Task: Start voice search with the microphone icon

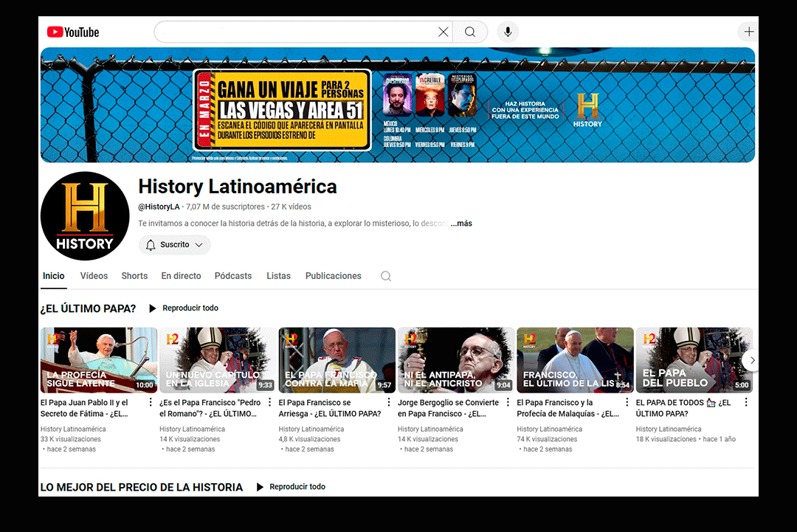Action: [507, 32]
